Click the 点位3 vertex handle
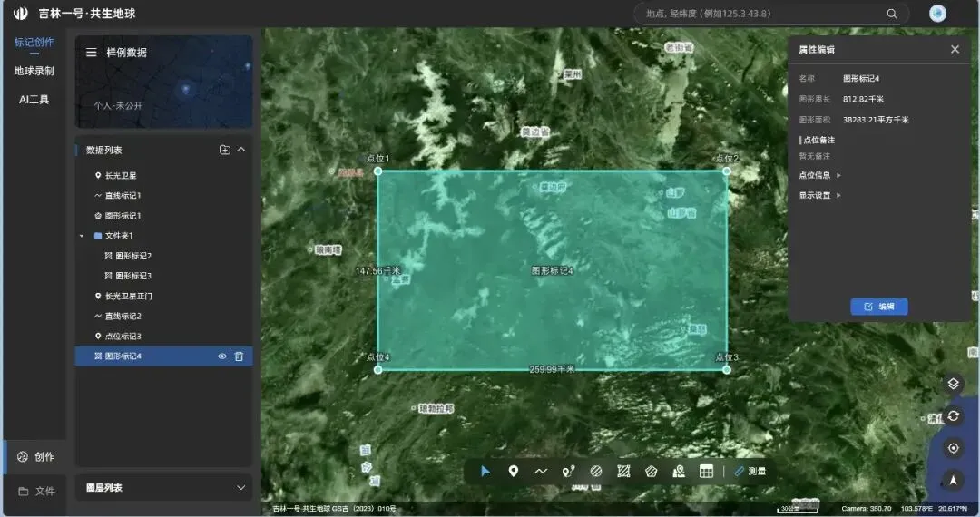 click(726, 370)
